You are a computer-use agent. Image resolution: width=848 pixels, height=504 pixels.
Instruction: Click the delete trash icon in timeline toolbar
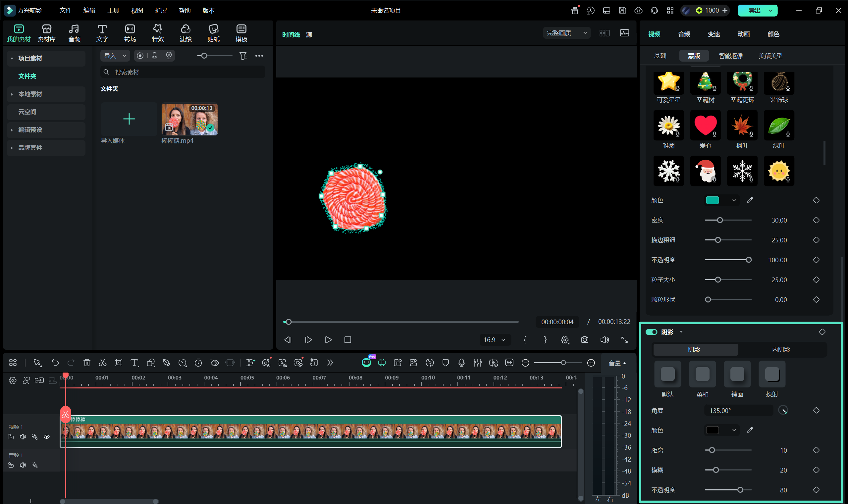click(x=87, y=363)
